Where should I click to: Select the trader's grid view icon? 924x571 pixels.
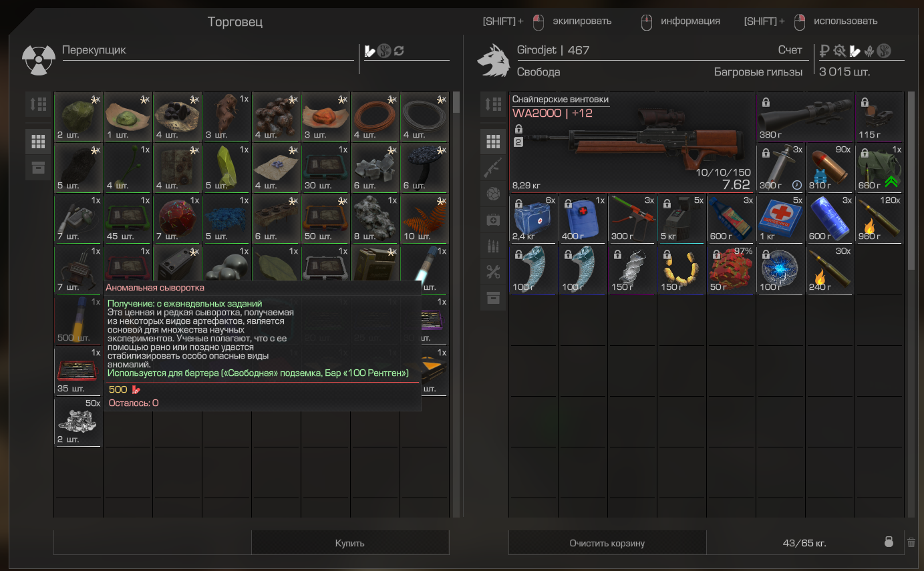(38, 142)
